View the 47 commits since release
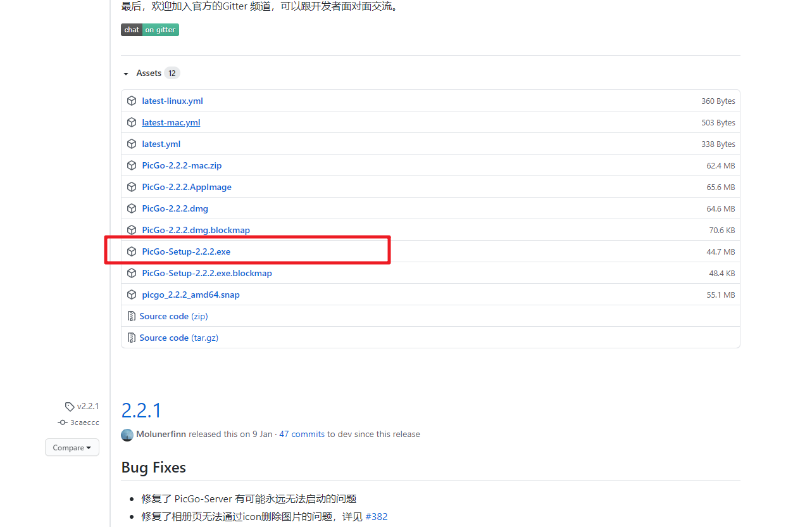 pos(302,435)
